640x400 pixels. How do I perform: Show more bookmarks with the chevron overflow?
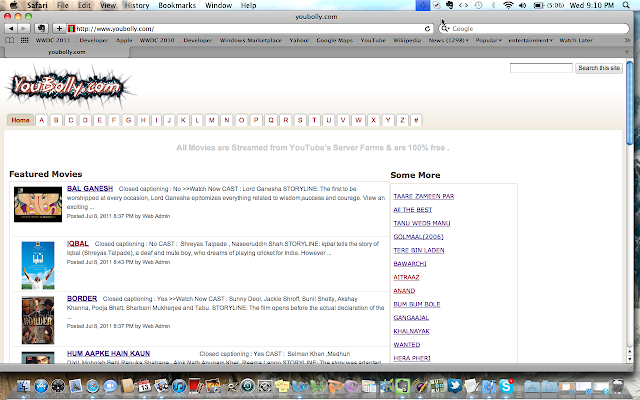click(x=627, y=40)
